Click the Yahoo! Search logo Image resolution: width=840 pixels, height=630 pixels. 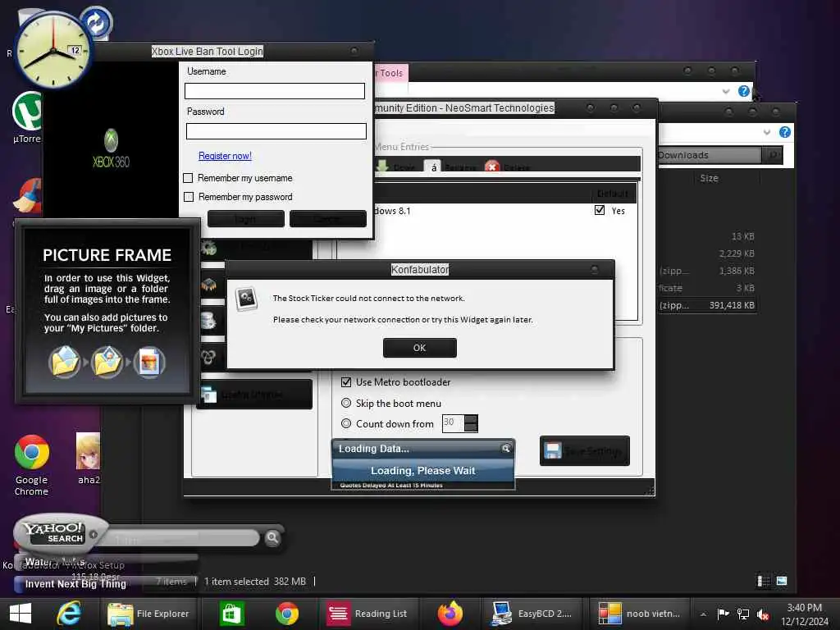[55, 532]
